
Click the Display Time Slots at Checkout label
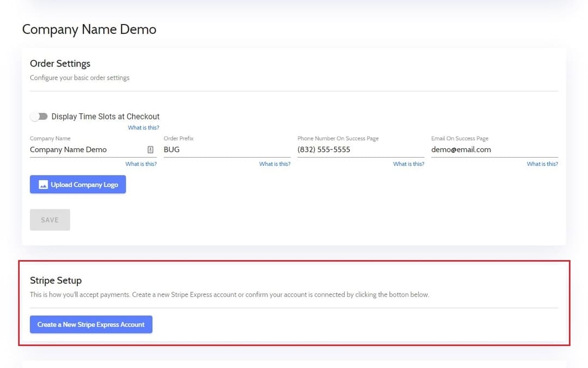click(x=105, y=116)
